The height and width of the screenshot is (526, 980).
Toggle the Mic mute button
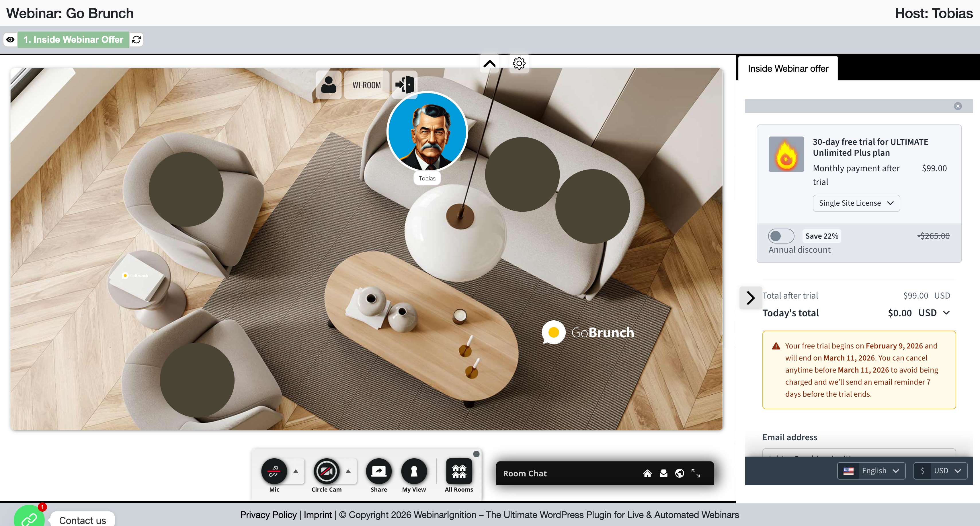point(274,472)
